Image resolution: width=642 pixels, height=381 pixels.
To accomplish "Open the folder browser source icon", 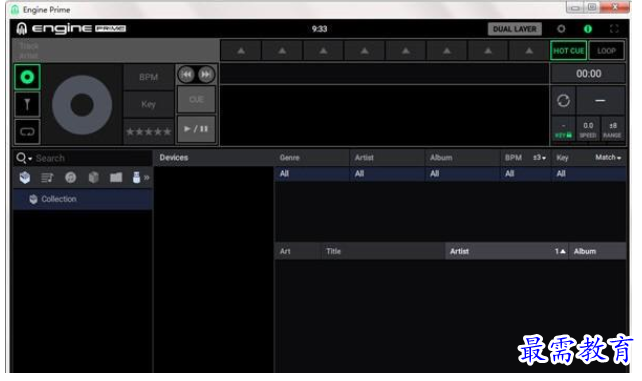I will pyautogui.click(x=116, y=177).
